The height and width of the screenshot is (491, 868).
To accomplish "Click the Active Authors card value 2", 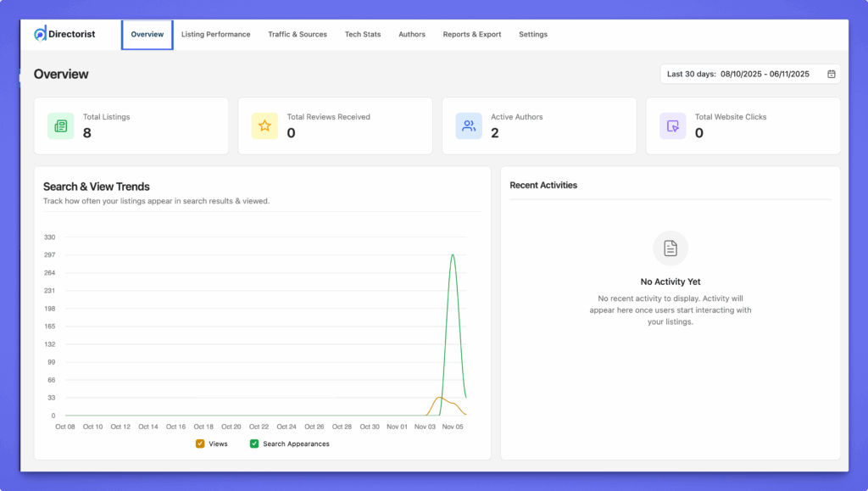I will tap(495, 132).
